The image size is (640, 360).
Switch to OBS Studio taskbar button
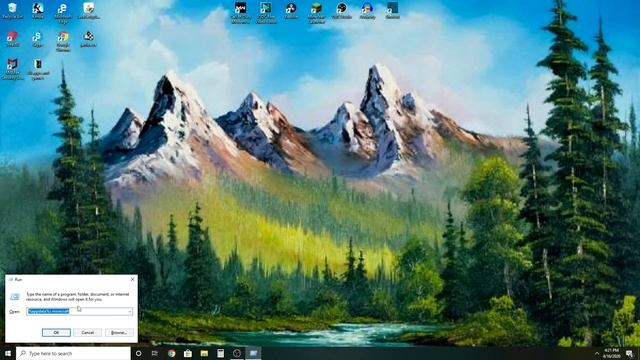coord(237,353)
